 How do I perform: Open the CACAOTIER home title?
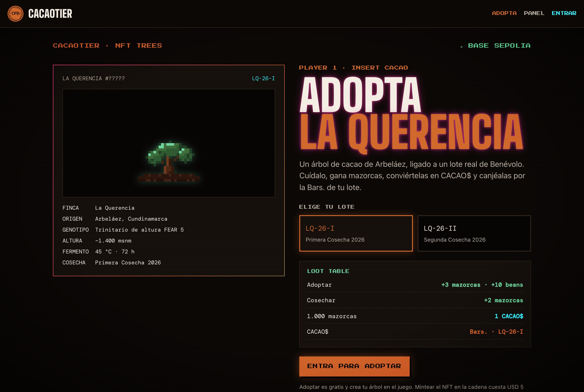[50, 13]
